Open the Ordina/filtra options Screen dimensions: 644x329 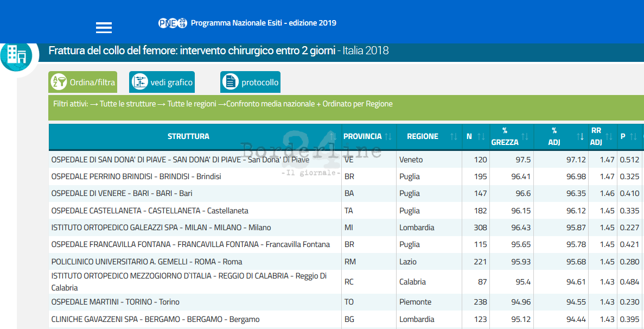(83, 83)
